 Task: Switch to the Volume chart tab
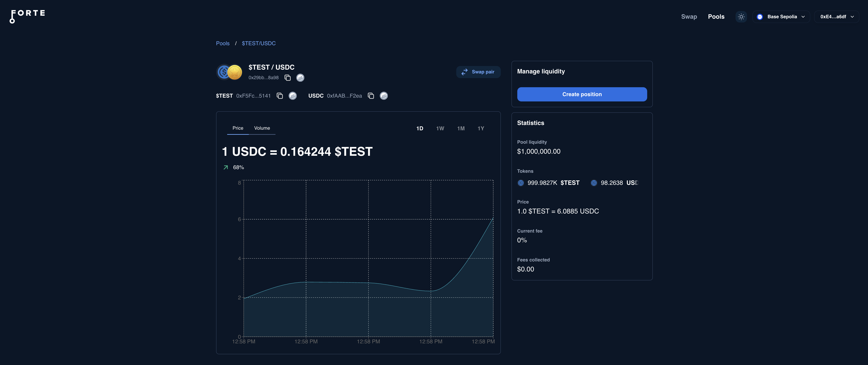262,128
